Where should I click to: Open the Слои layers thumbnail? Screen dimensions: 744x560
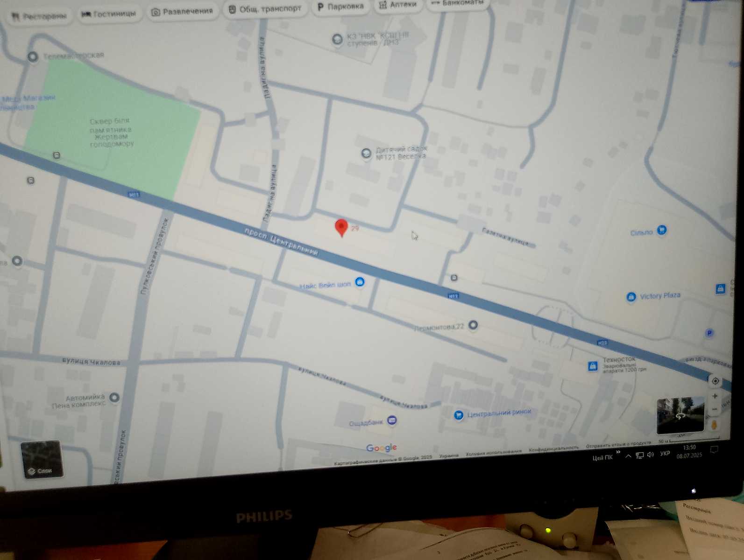pyautogui.click(x=42, y=459)
